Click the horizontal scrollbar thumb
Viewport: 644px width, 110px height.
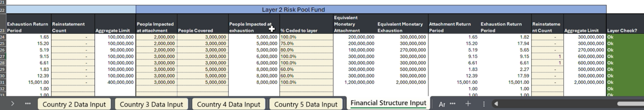tap(631, 104)
